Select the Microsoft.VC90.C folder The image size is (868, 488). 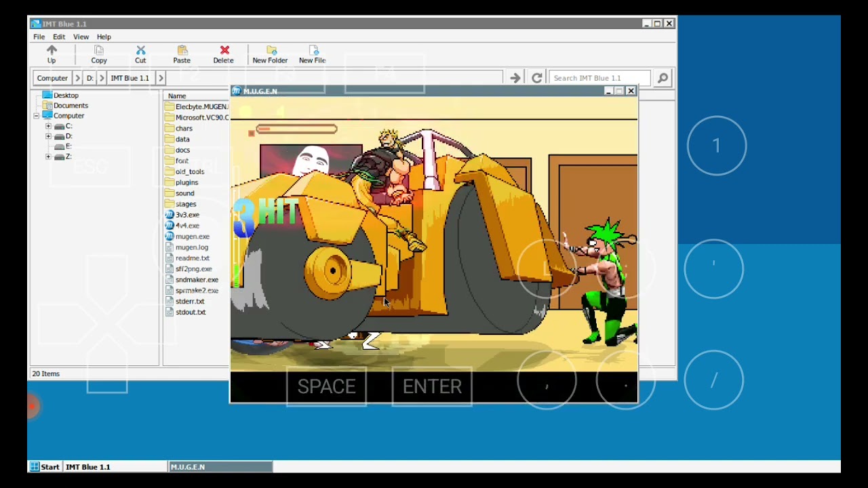pos(197,117)
